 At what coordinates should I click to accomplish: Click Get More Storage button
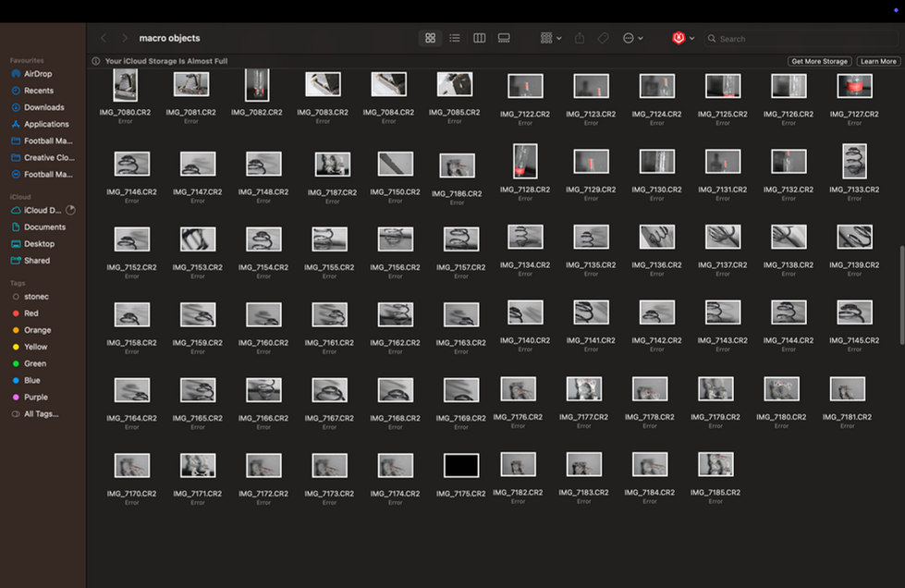tap(819, 61)
